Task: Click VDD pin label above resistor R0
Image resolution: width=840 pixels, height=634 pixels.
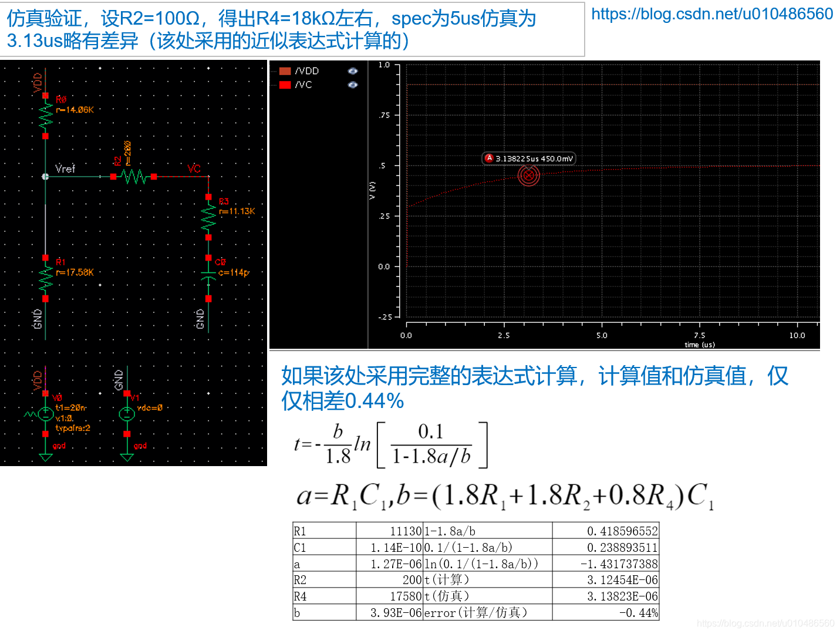Action: (38, 82)
